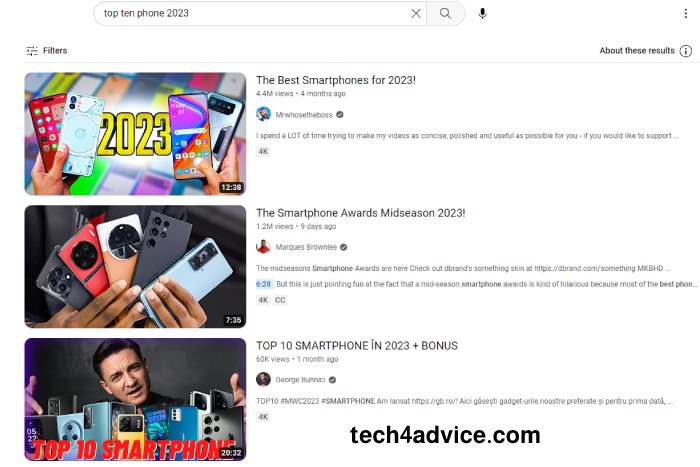The height and width of the screenshot is (467, 700).
Task: Click the info icon beside About these results
Action: click(x=685, y=51)
